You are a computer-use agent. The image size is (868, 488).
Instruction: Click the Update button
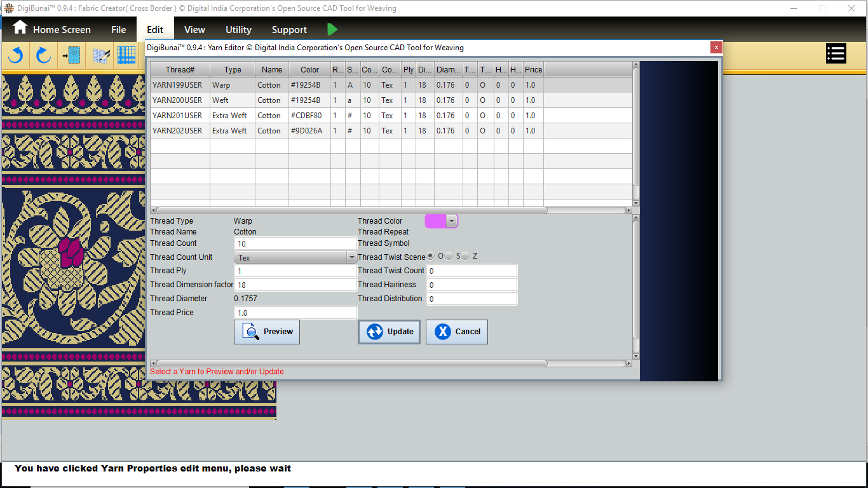pyautogui.click(x=389, y=332)
